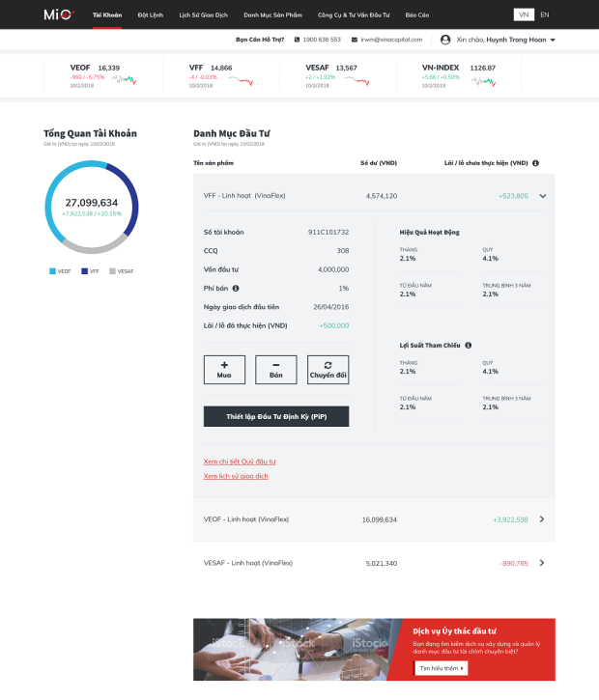Click Thiết lập Đầu Tư Định Kỳ (PiP) button
Viewport: 599px width, 700px height.
[x=275, y=416]
